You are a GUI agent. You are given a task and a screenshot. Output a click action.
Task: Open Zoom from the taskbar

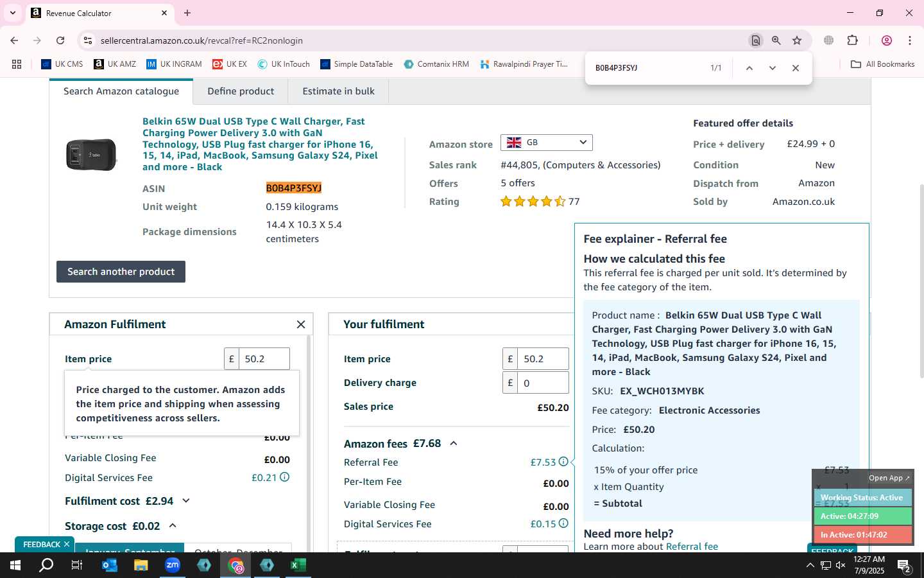pyautogui.click(x=173, y=565)
